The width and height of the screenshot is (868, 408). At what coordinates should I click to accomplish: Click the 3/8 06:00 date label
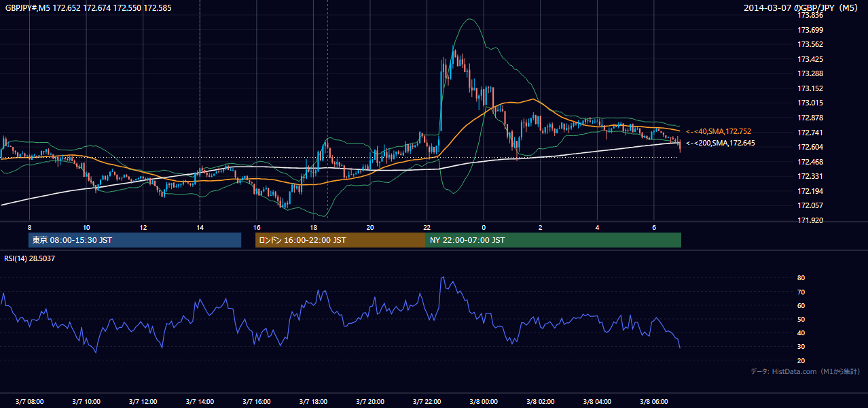(x=653, y=402)
